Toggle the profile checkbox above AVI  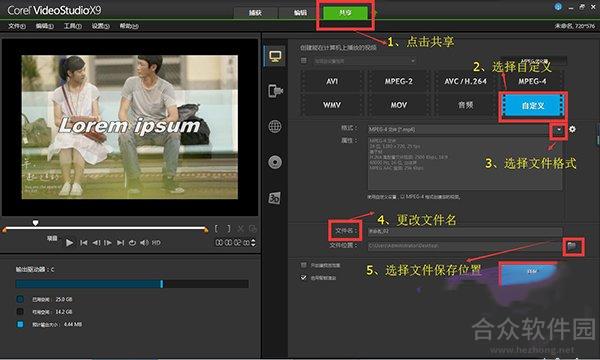click(304, 60)
